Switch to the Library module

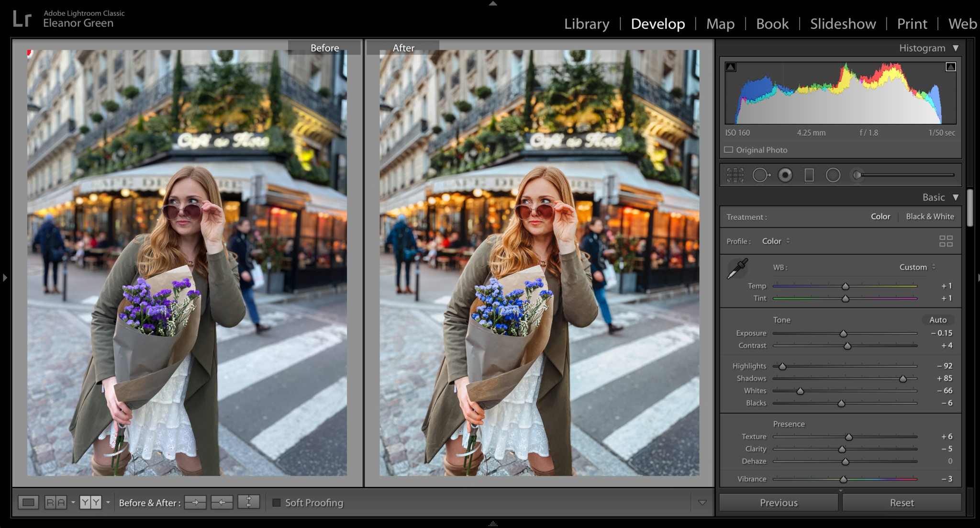[587, 23]
